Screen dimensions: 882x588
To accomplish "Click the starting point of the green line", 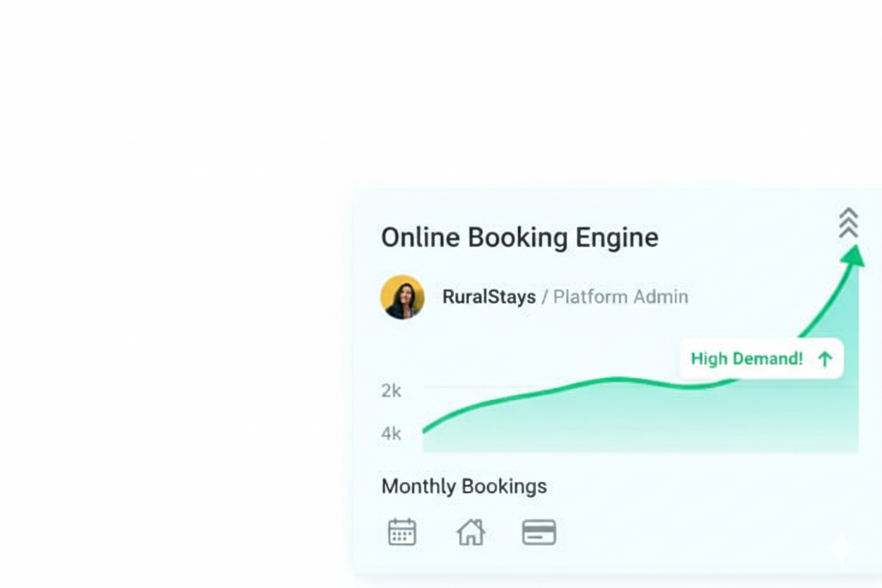I will coord(425,430).
